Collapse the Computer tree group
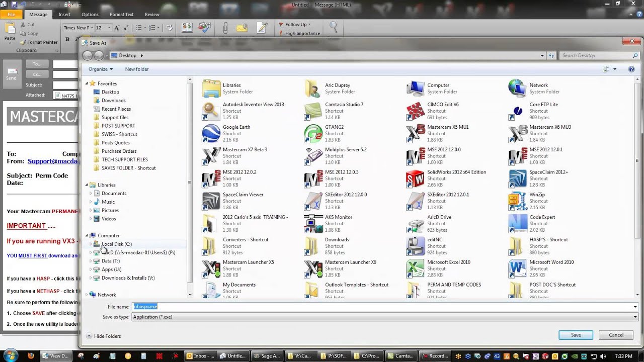644x362 pixels. point(87,235)
